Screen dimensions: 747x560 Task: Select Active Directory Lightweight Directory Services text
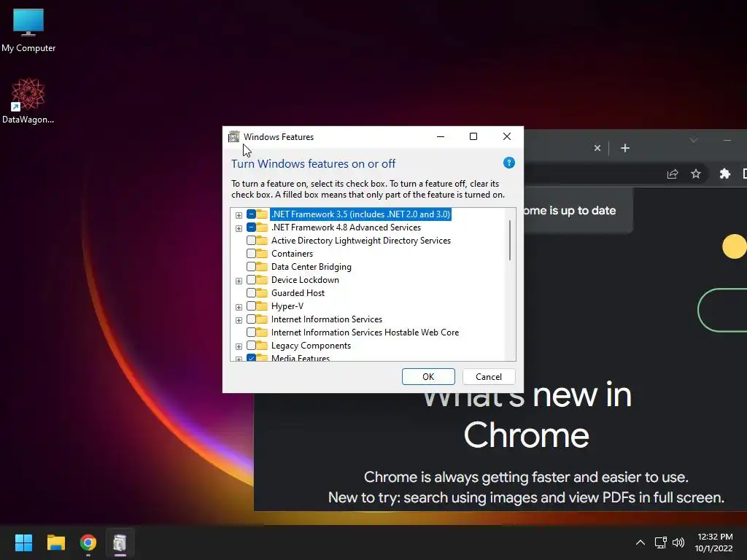pyautogui.click(x=360, y=241)
